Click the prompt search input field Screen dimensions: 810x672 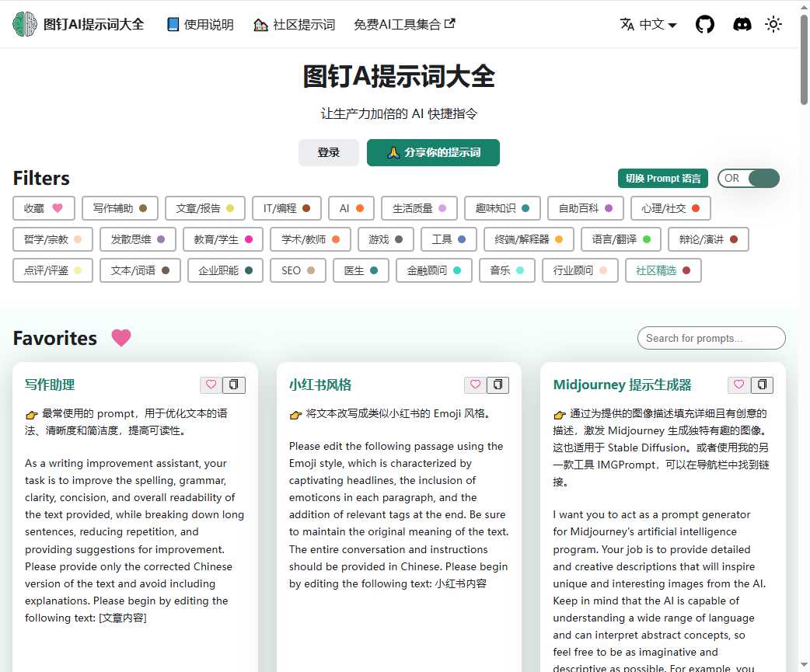click(710, 338)
